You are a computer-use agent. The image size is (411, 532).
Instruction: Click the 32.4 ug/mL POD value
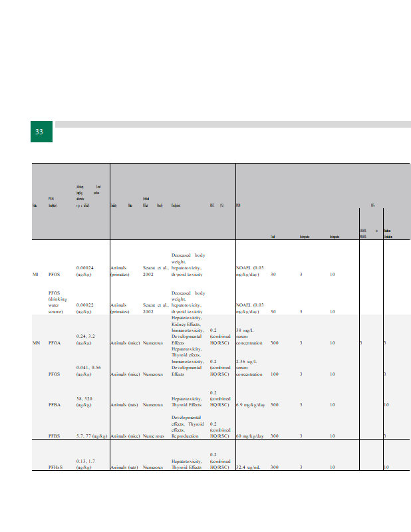248,467
